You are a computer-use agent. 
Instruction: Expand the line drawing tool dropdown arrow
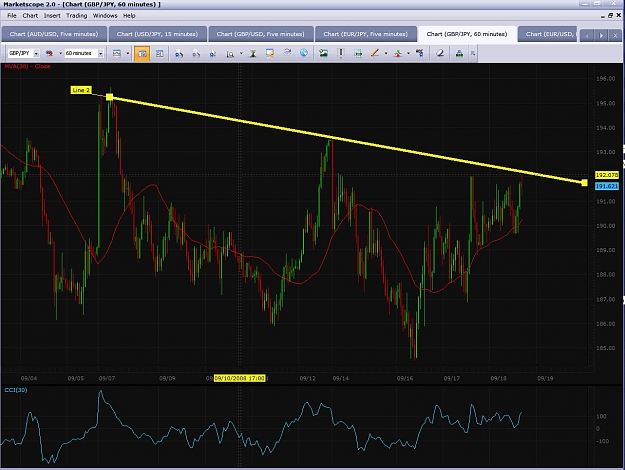[386, 53]
